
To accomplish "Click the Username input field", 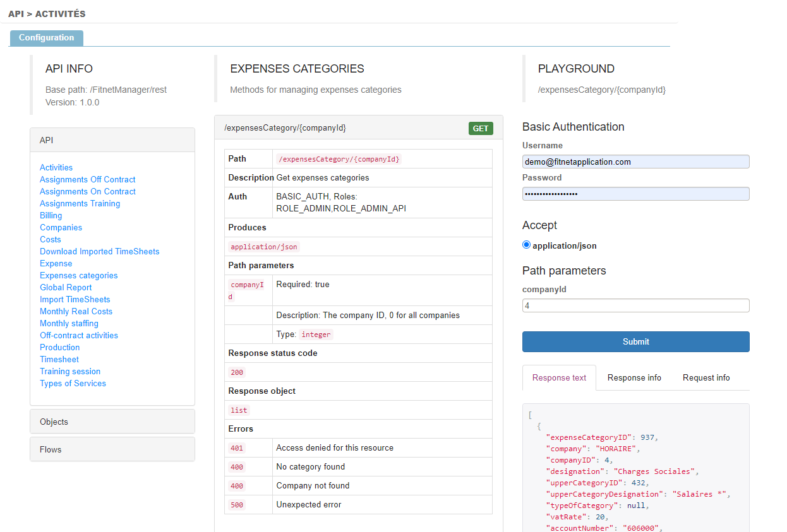I will (635, 162).
